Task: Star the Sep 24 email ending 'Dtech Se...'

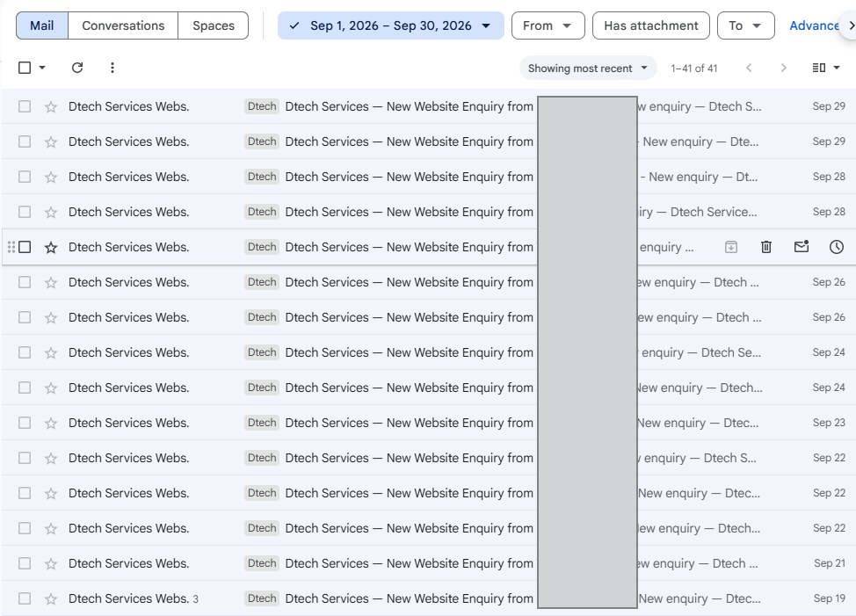Action: click(51, 352)
